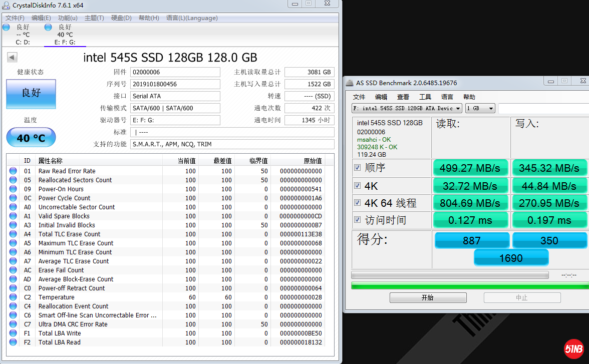This screenshot has height=364, width=589.
Task: Uncheck the 访问时间 access time checkbox
Action: click(x=357, y=220)
